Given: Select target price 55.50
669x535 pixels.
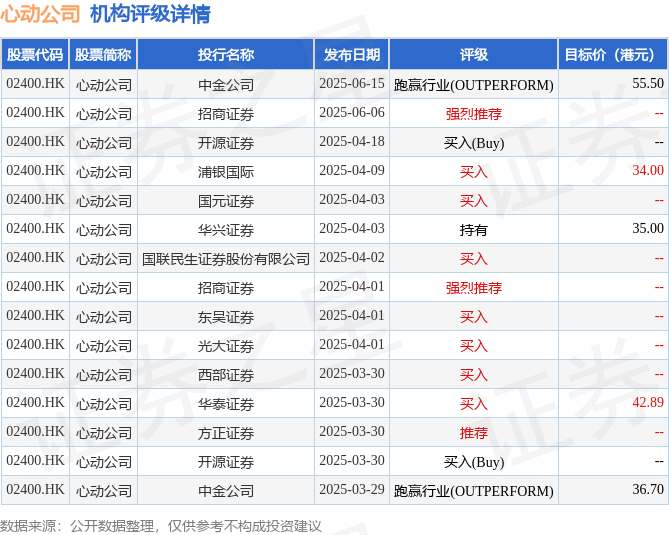Looking at the screenshot, I should click(x=648, y=84).
